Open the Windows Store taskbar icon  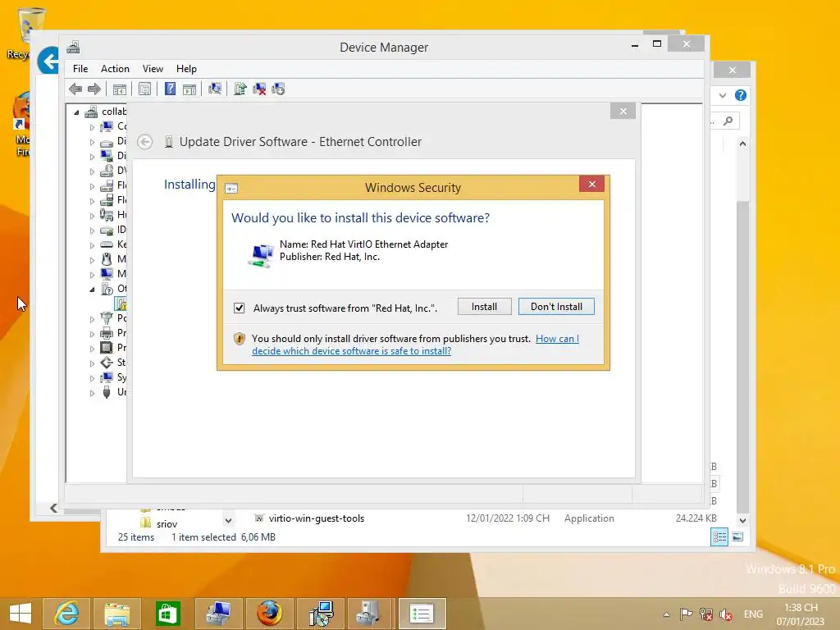167,614
